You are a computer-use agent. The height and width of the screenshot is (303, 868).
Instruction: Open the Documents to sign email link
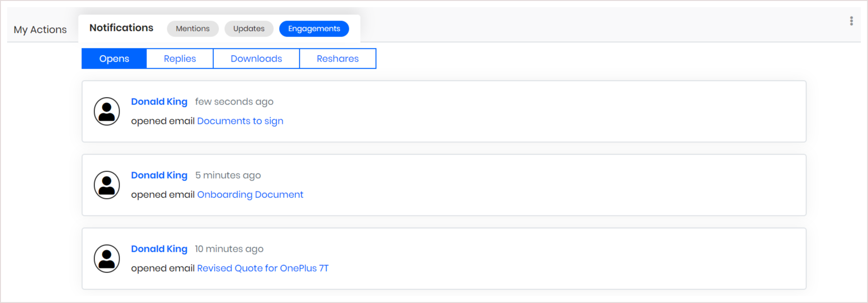(240, 121)
